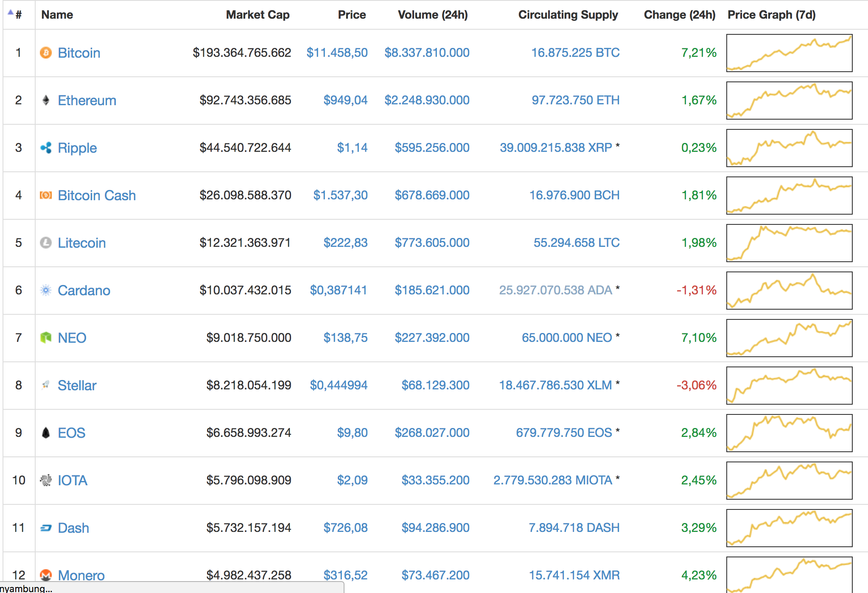Click the NEO green logo icon
The height and width of the screenshot is (593, 868).
point(46,338)
